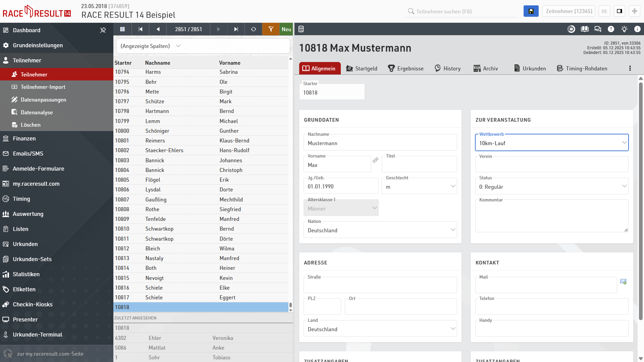
Task: Go to last participant record
Action: click(236, 29)
